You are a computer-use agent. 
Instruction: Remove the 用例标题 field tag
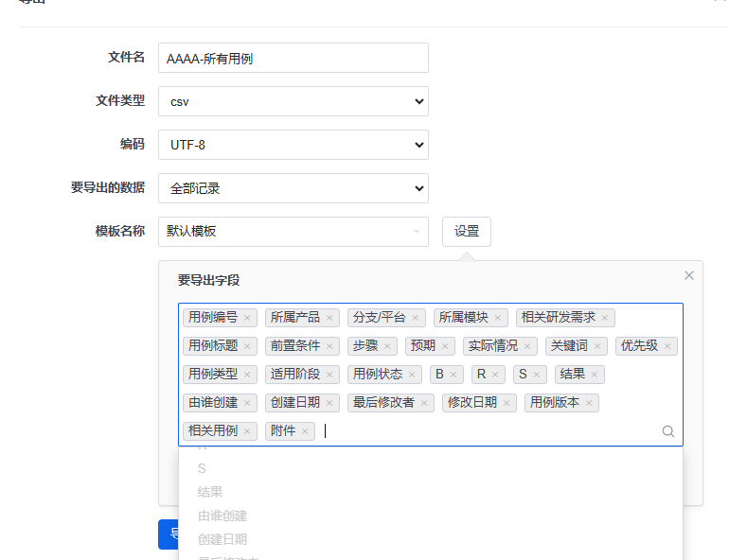point(247,346)
